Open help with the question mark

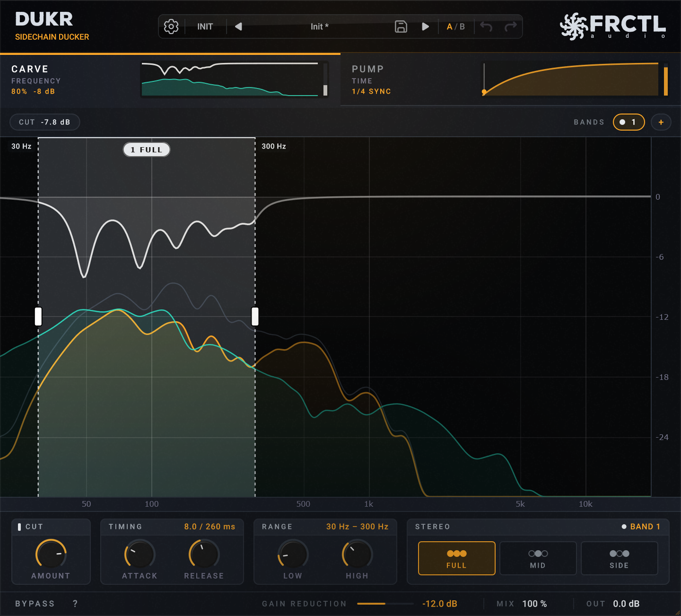[x=75, y=604]
